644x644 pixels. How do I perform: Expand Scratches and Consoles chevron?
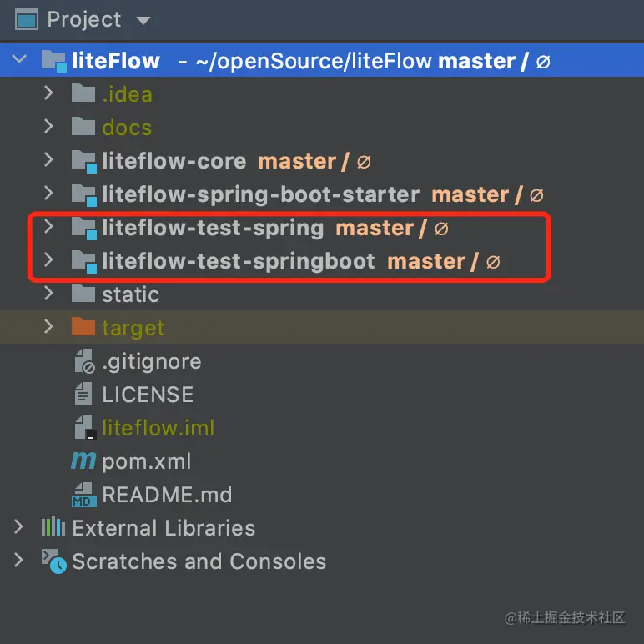[x=18, y=560]
